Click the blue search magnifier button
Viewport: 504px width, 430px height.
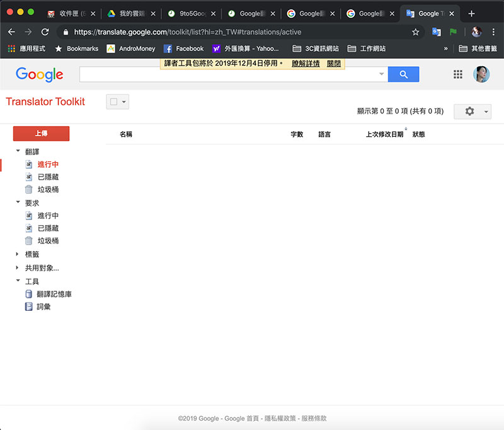(x=403, y=74)
